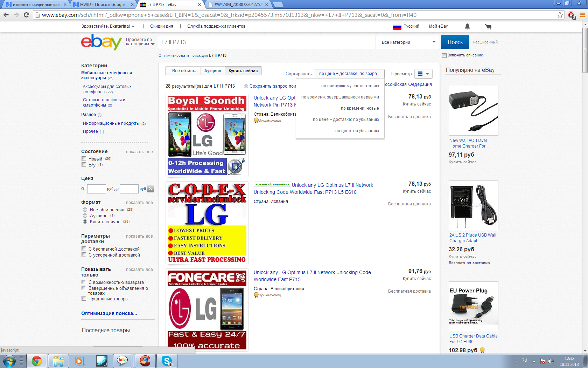Viewport: 588px width, 368px height.
Task: Open eBay notifications bell
Action: click(467, 26)
